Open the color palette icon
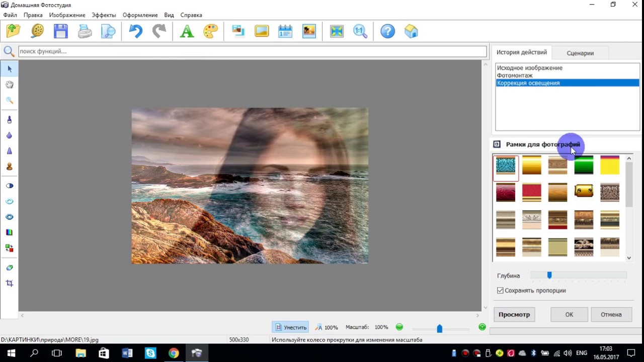 coord(210,31)
